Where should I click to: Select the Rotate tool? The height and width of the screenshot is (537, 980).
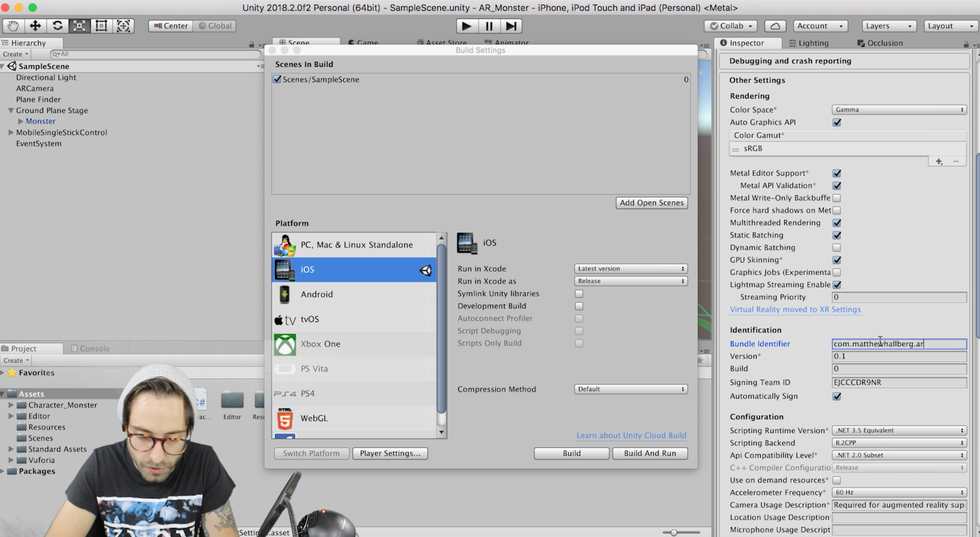(x=57, y=26)
